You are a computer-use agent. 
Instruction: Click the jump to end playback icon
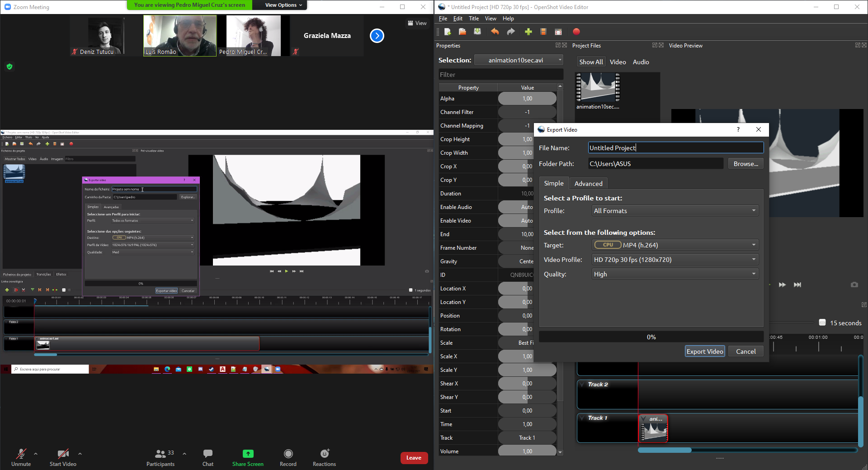coord(797,285)
